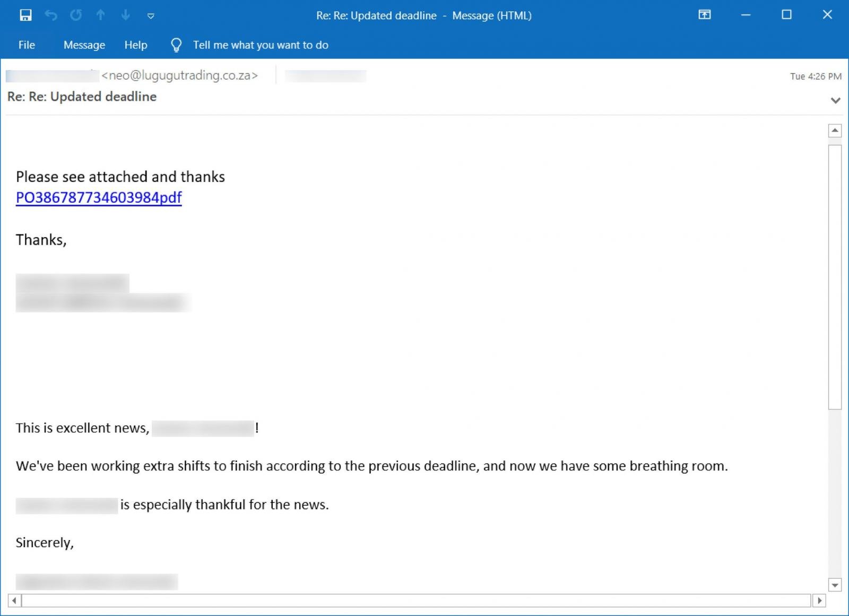Click the horizontal scrollbar right arrow

coord(819,601)
